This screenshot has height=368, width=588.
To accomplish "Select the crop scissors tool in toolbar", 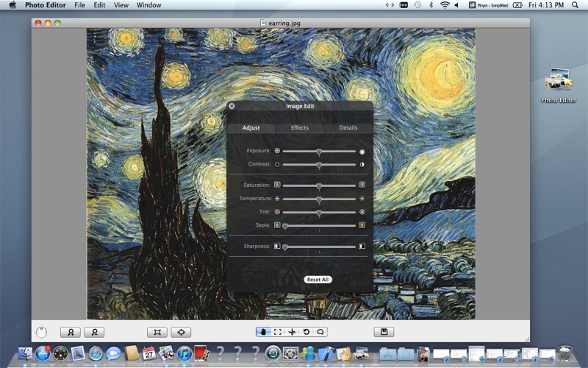I will 292,332.
